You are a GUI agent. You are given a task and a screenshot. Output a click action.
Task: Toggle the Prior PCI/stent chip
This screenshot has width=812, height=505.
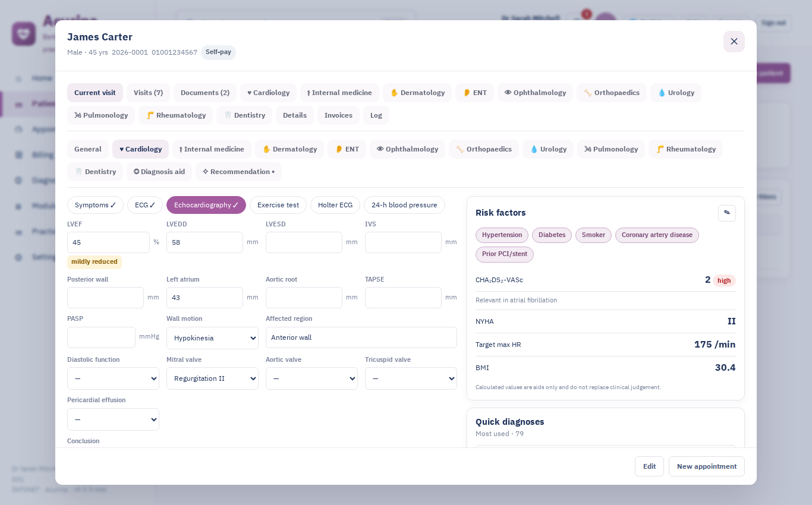point(505,254)
